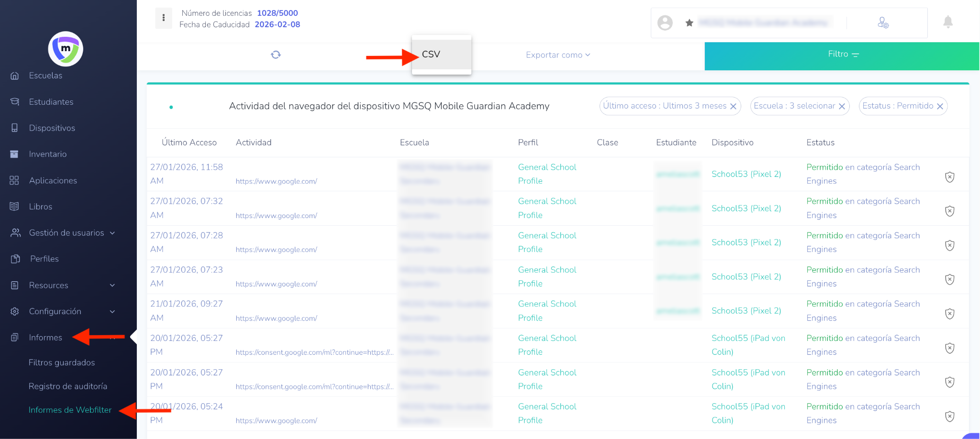Remove the Estatus Permitido filter chip
980x439 pixels.
(x=940, y=107)
